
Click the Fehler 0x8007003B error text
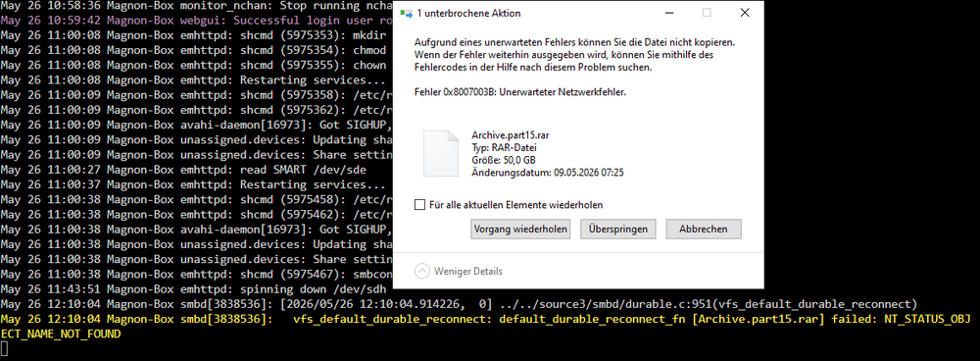point(520,92)
